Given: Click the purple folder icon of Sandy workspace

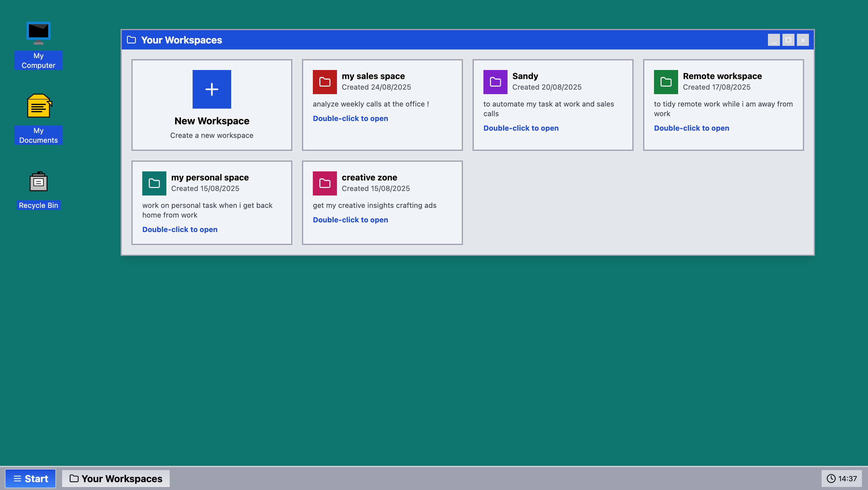Looking at the screenshot, I should pos(495,81).
